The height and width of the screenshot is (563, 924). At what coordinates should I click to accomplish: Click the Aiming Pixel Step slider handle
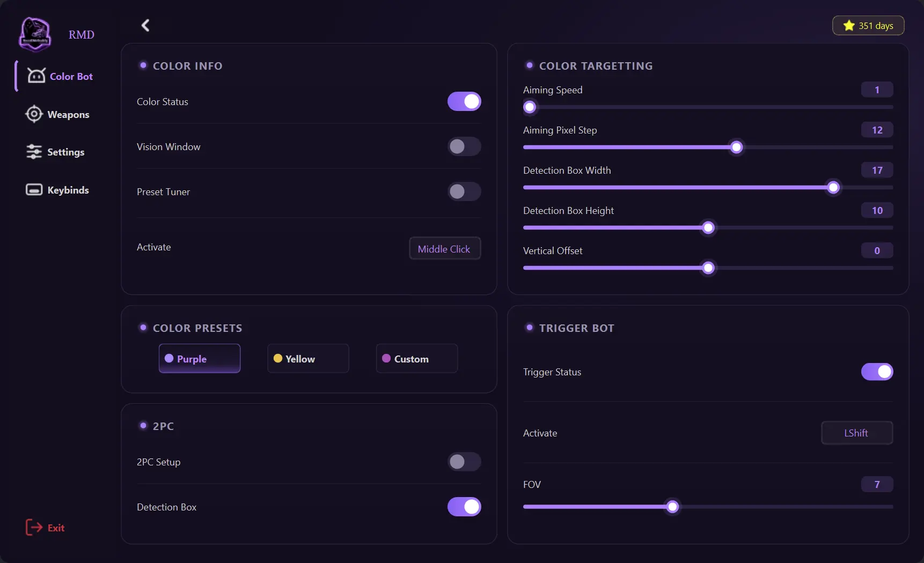coord(736,147)
